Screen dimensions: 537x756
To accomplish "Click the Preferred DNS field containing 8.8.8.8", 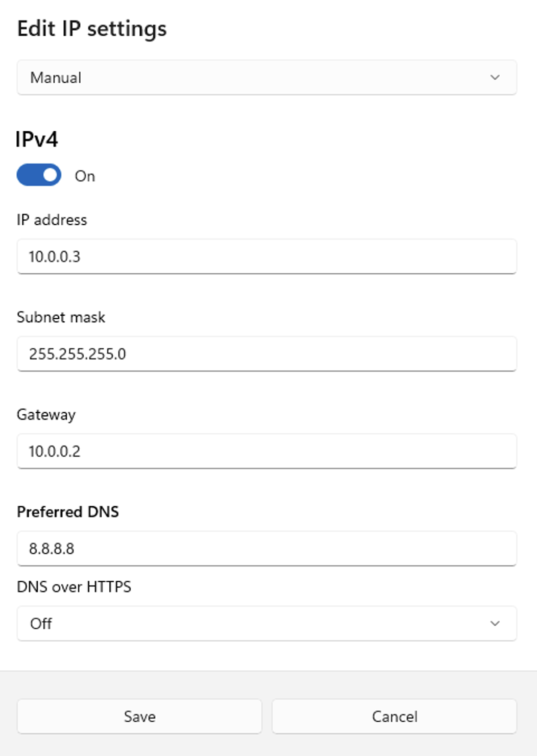I will (x=267, y=549).
